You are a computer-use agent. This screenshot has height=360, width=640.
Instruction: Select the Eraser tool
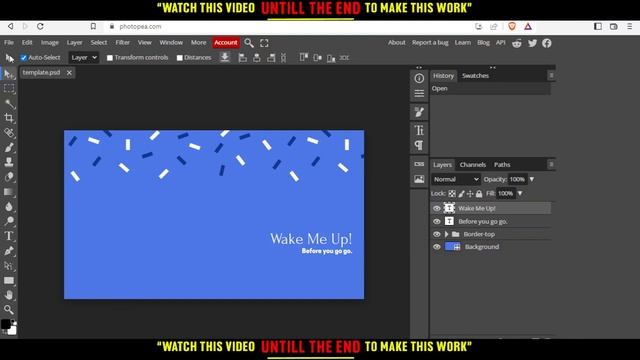click(9, 177)
